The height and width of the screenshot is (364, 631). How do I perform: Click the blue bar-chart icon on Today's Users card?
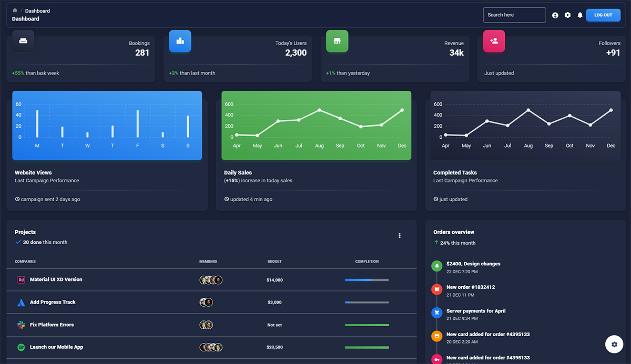180,41
